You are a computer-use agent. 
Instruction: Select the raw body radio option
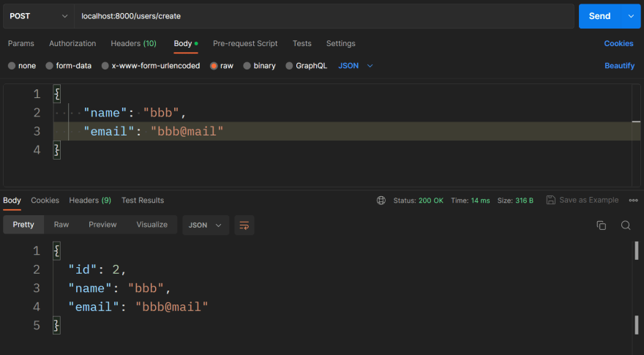coord(214,66)
